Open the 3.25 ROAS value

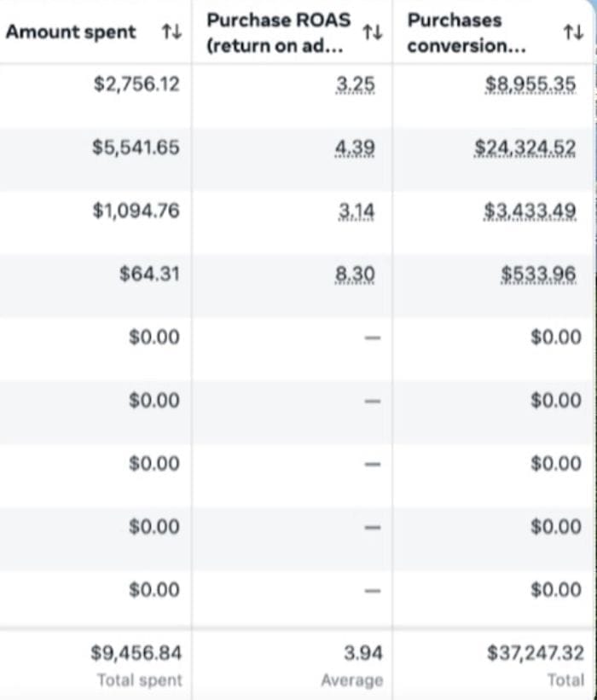[355, 84]
